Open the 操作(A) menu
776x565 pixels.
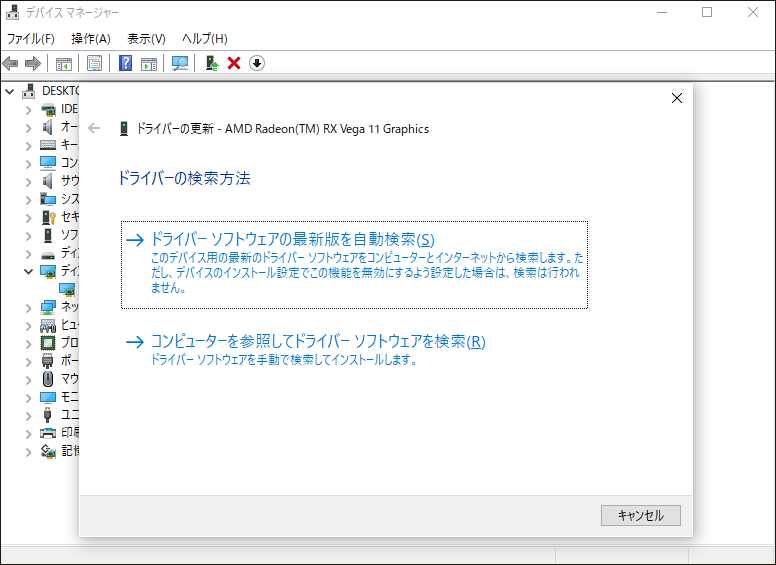[91, 39]
